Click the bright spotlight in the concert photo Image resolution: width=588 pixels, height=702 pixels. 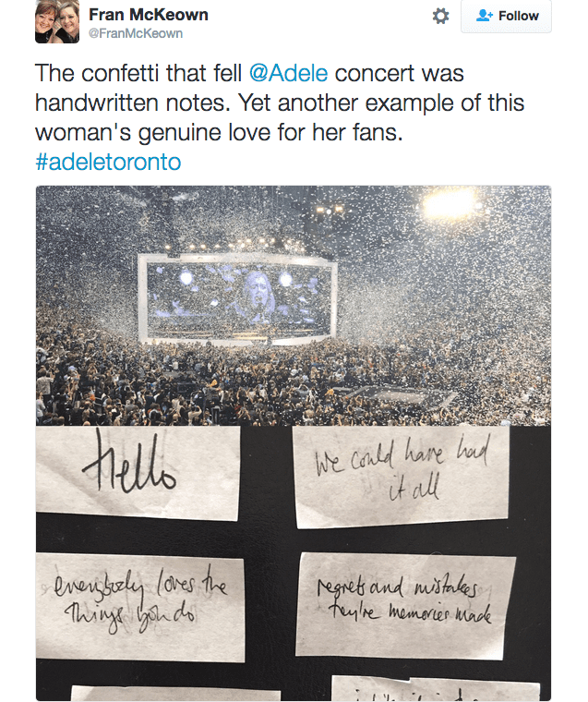(x=449, y=203)
